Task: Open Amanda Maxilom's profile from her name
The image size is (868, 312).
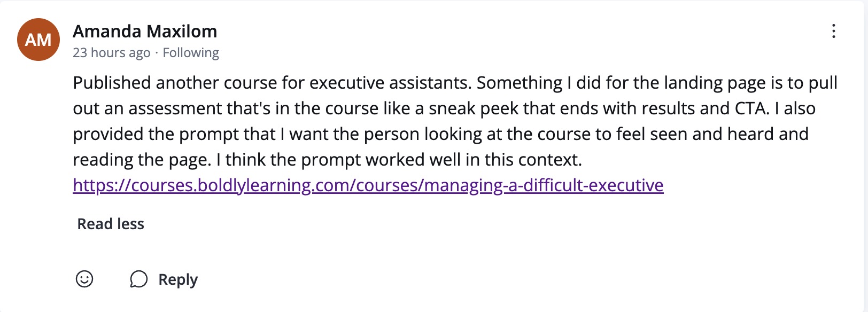Action: pyautogui.click(x=145, y=32)
